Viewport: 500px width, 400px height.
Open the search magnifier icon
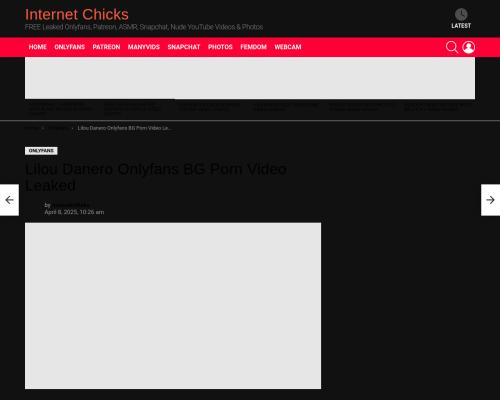click(452, 47)
